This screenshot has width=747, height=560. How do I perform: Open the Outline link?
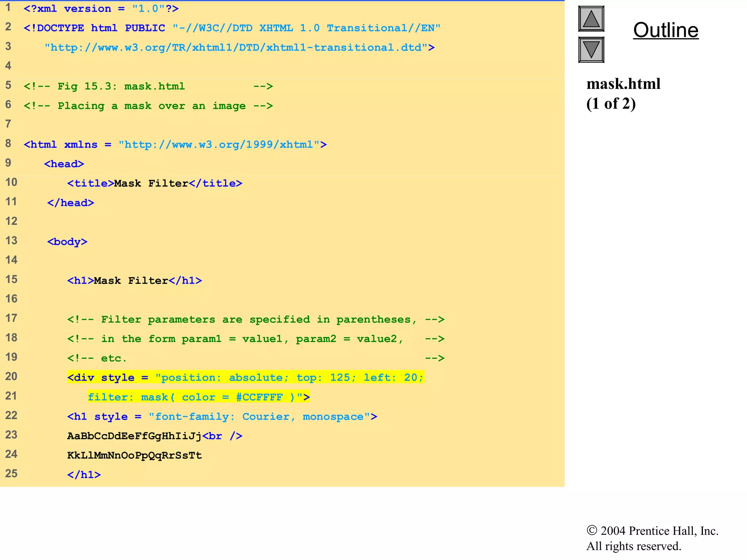[x=666, y=30]
